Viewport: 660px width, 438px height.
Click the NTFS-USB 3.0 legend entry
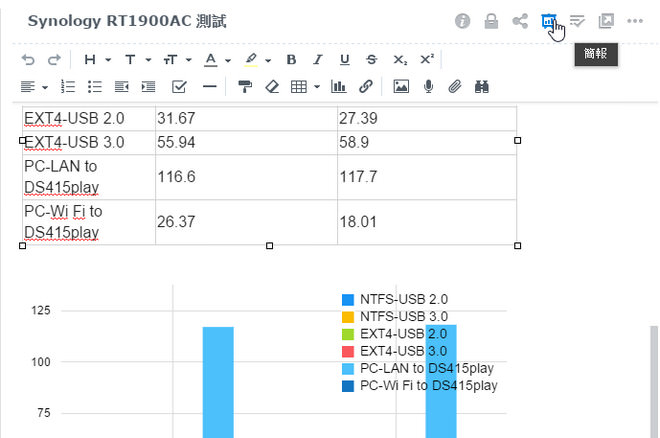coord(395,316)
